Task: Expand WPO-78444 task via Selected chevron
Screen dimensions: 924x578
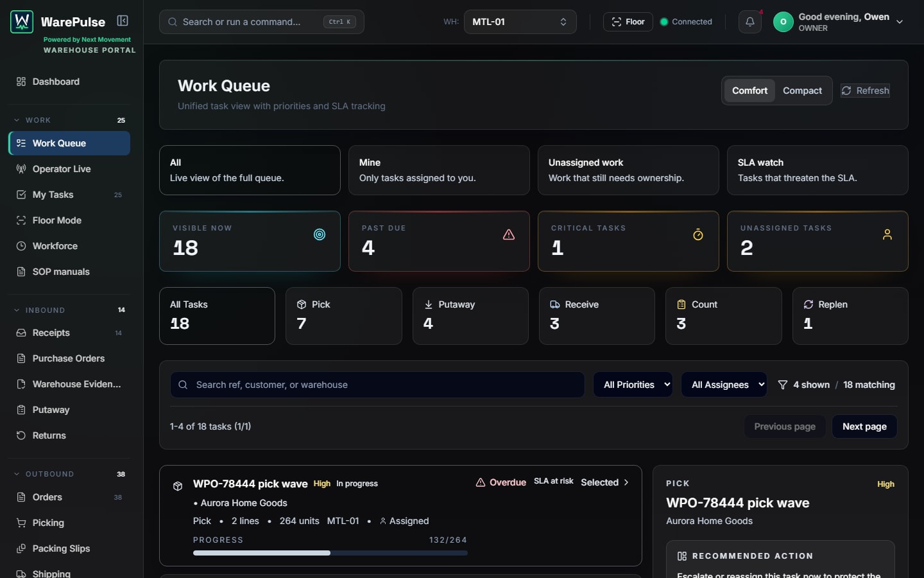Action: coord(626,482)
